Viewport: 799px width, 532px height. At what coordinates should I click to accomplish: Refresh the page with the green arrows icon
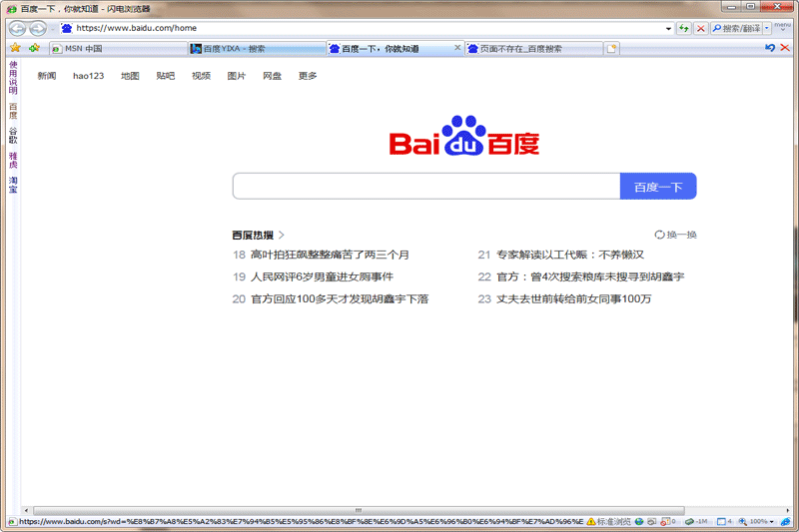(x=684, y=29)
